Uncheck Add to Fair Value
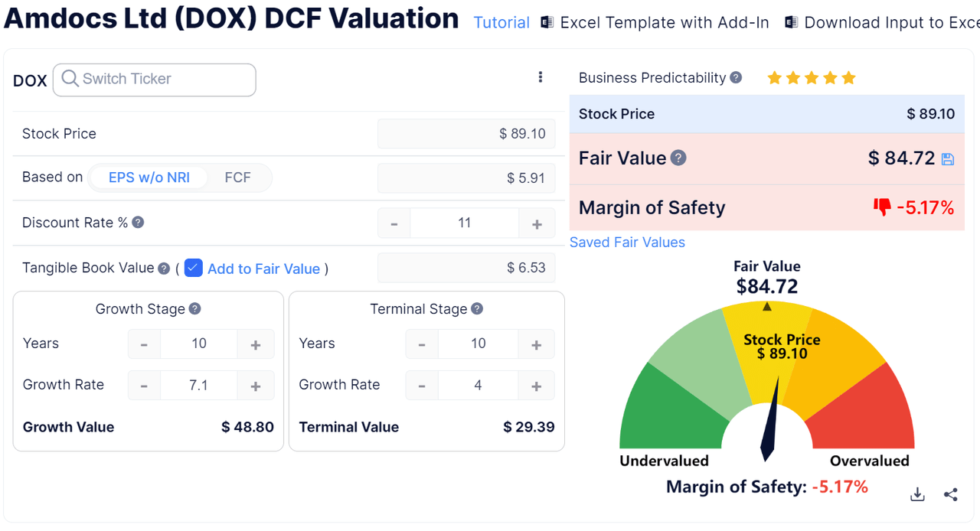980x531 pixels. click(194, 268)
